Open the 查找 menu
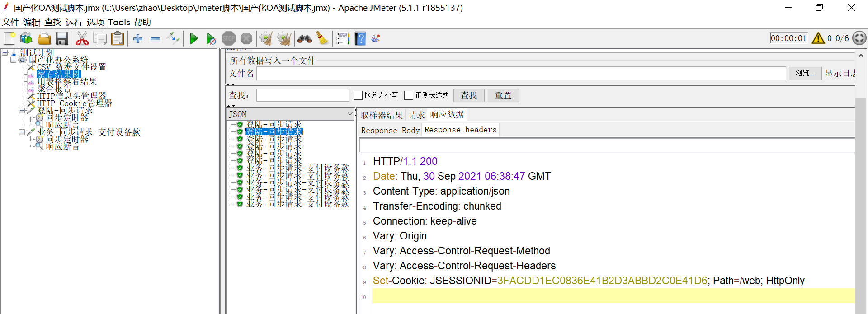Image resolution: width=868 pixels, height=314 pixels. pyautogui.click(x=53, y=22)
